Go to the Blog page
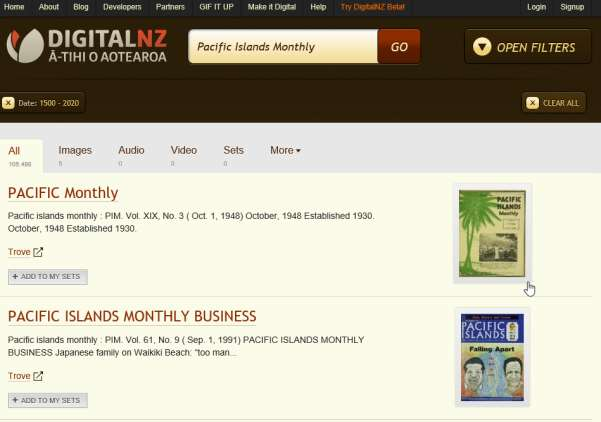This screenshot has height=422, width=601. (x=81, y=7)
